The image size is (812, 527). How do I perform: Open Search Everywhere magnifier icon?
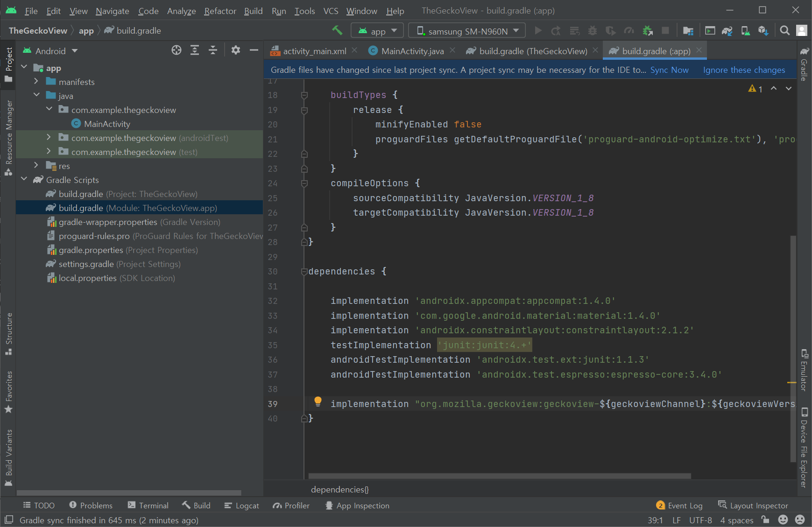(x=785, y=31)
